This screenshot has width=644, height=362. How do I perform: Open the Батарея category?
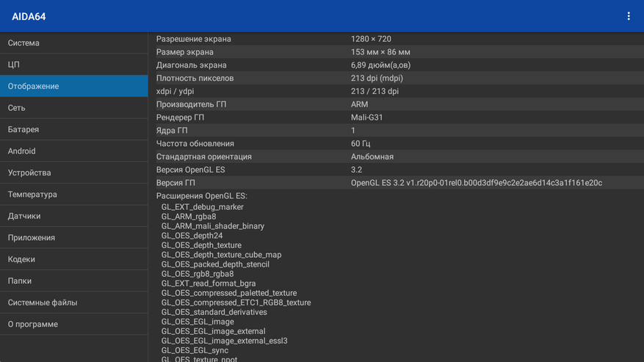(x=73, y=129)
